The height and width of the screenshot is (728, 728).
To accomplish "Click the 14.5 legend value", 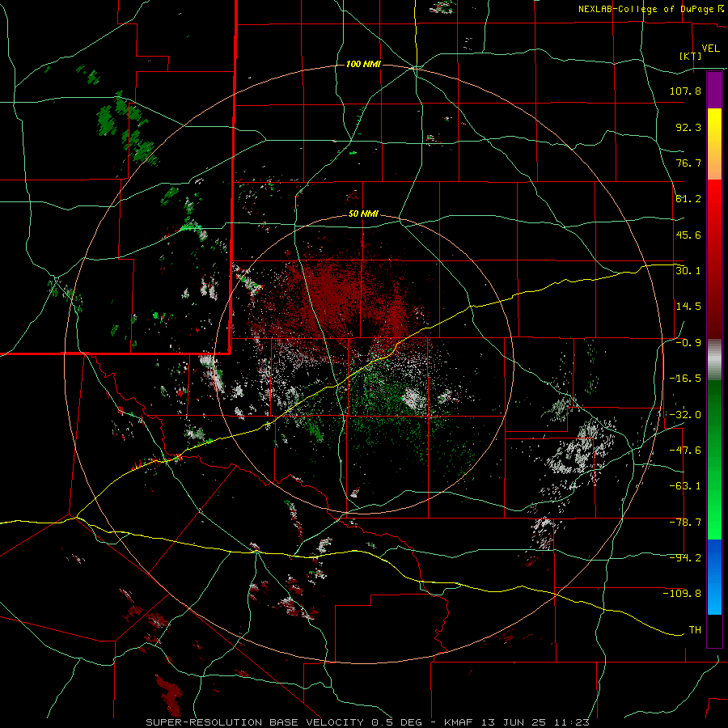I will click(x=688, y=307).
